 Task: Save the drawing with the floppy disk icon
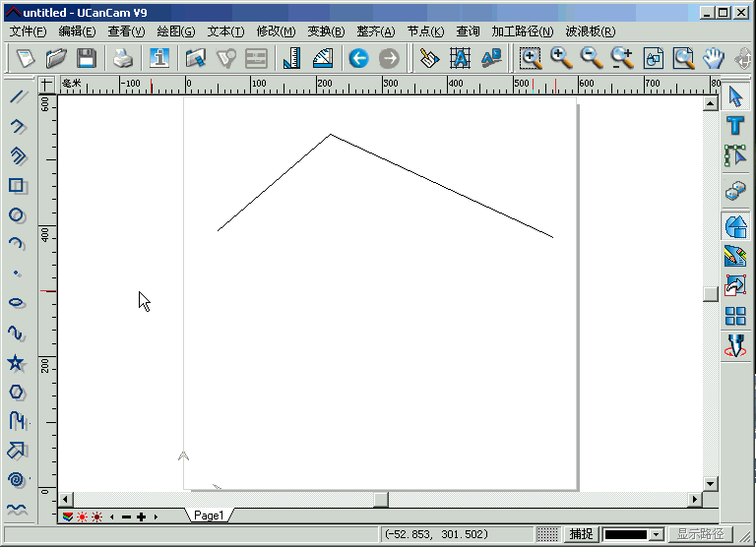pyautogui.click(x=87, y=58)
